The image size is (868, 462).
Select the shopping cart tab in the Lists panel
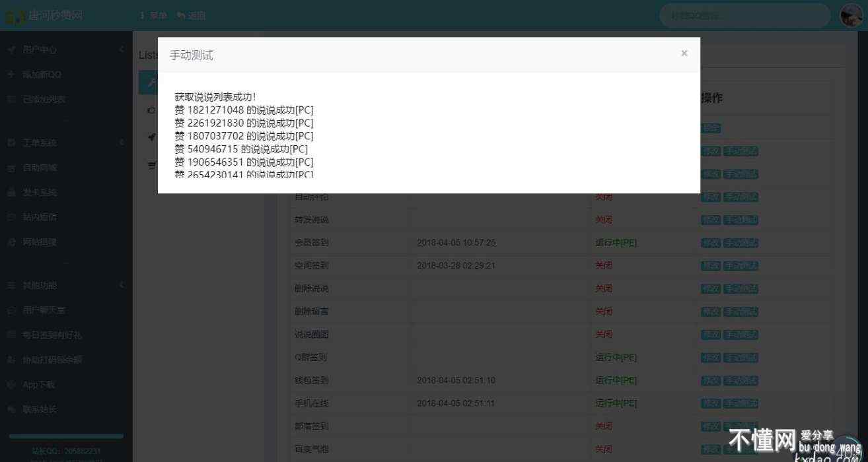(151, 165)
